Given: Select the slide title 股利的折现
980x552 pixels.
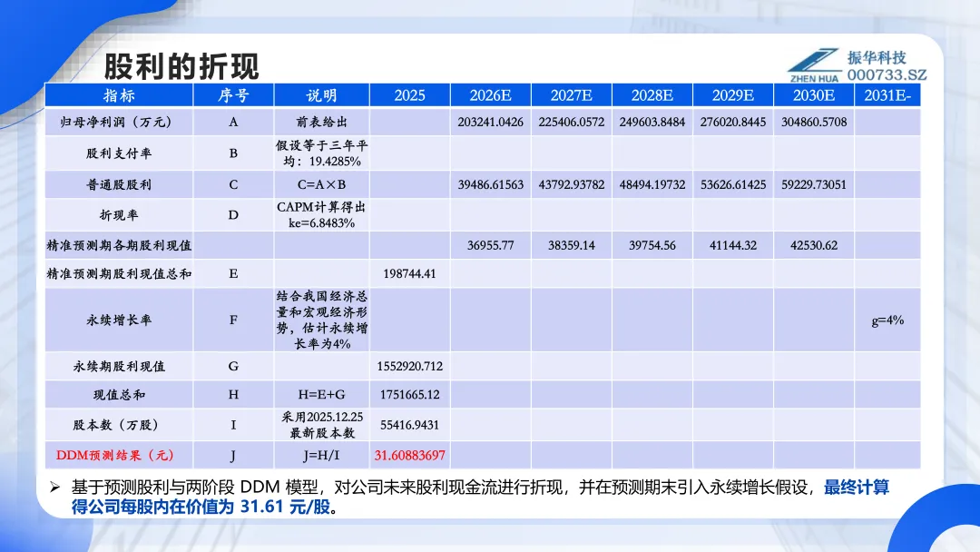Looking at the screenshot, I should (x=181, y=66).
